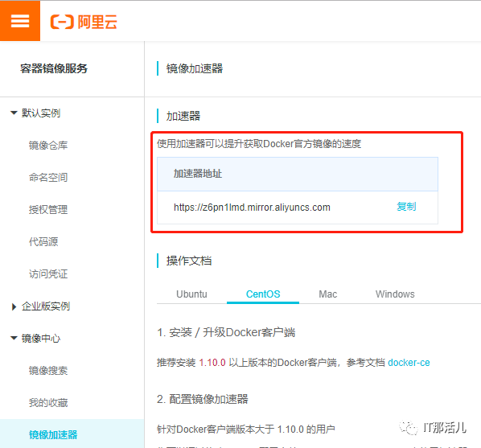
Task: Click the 操作文档 section heading
Action: tap(189, 261)
